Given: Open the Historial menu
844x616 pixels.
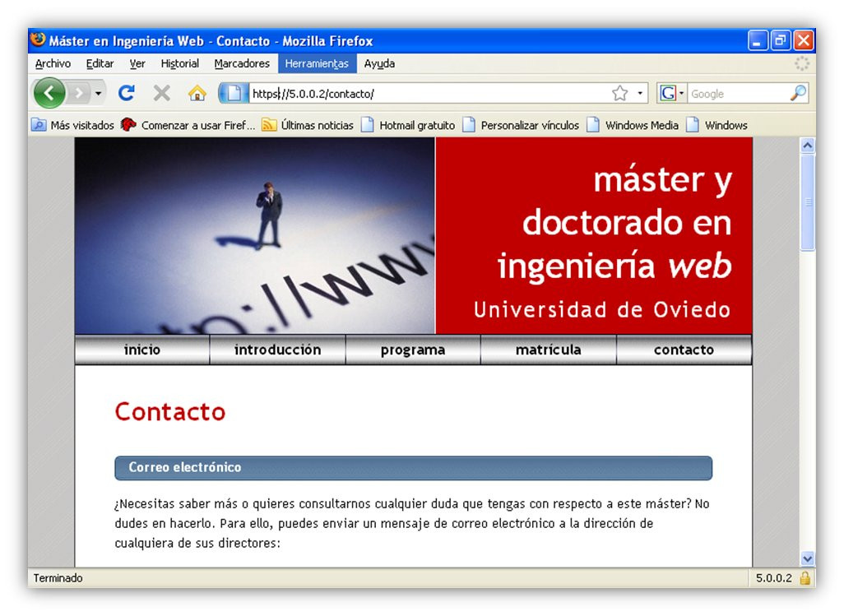Looking at the screenshot, I should click(180, 63).
